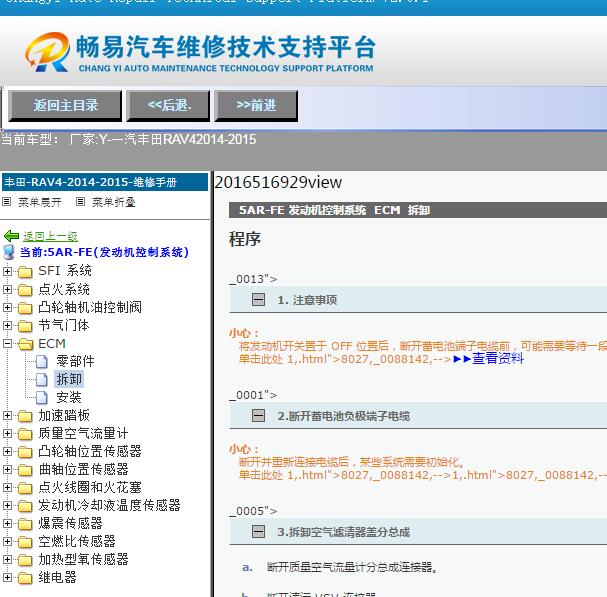The height and width of the screenshot is (597, 607).
Task: Go forward with >>前进 button
Action: click(256, 106)
